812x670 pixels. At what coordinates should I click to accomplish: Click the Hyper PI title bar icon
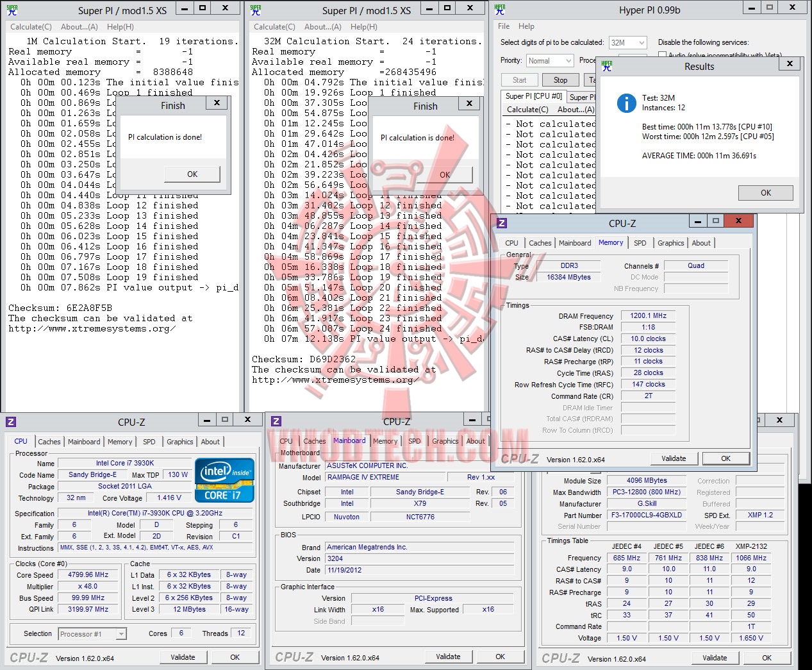point(501,9)
